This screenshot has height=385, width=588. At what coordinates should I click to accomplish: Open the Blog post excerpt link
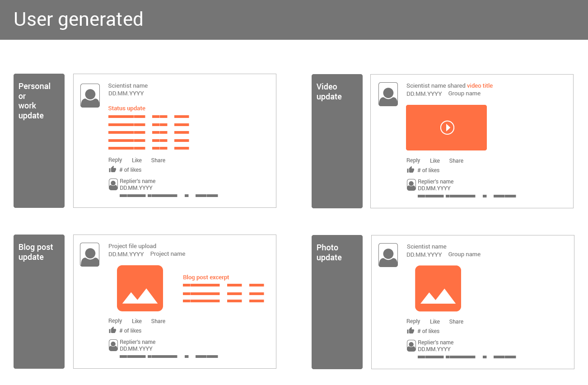click(206, 277)
